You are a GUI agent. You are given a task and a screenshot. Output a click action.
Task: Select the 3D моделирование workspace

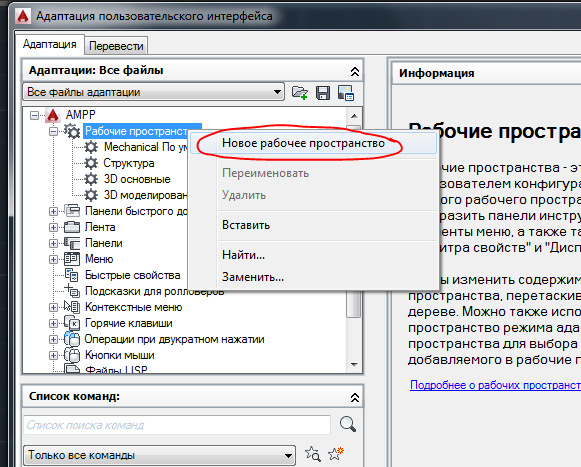click(145, 195)
